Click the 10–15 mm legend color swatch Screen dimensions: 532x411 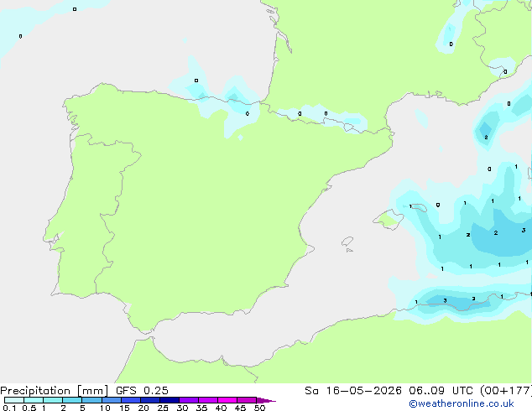click(x=112, y=400)
